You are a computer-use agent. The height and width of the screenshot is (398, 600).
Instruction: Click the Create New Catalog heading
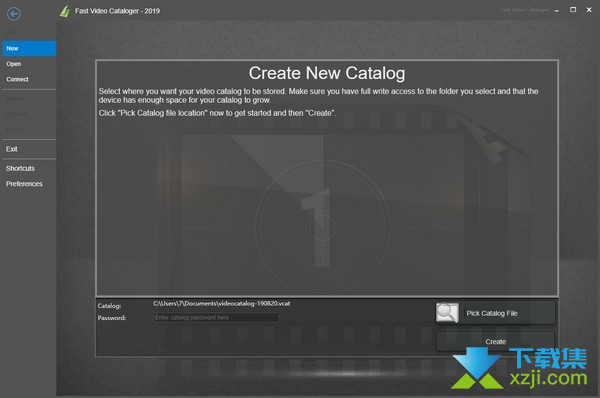coord(327,73)
